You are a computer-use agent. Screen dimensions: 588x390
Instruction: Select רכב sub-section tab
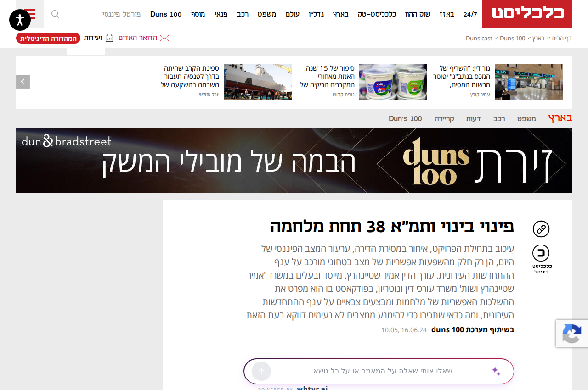click(x=499, y=119)
